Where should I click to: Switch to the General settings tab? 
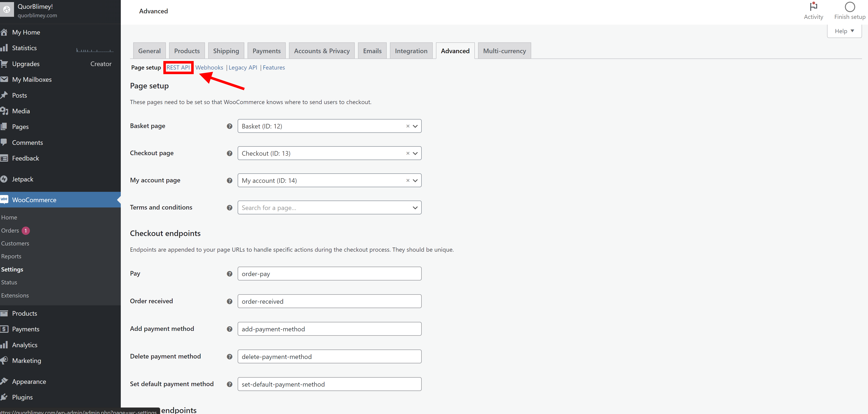tap(149, 51)
